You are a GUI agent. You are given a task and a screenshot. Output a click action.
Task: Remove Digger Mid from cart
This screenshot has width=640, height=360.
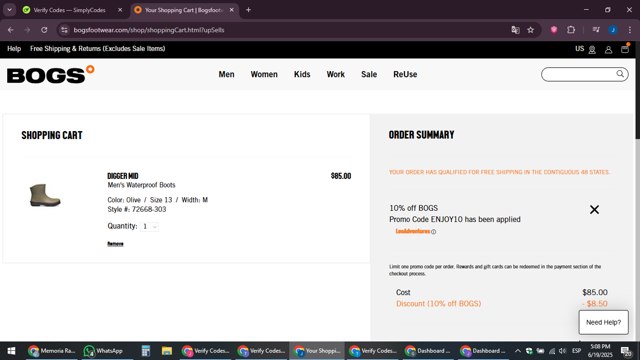pyautogui.click(x=115, y=244)
